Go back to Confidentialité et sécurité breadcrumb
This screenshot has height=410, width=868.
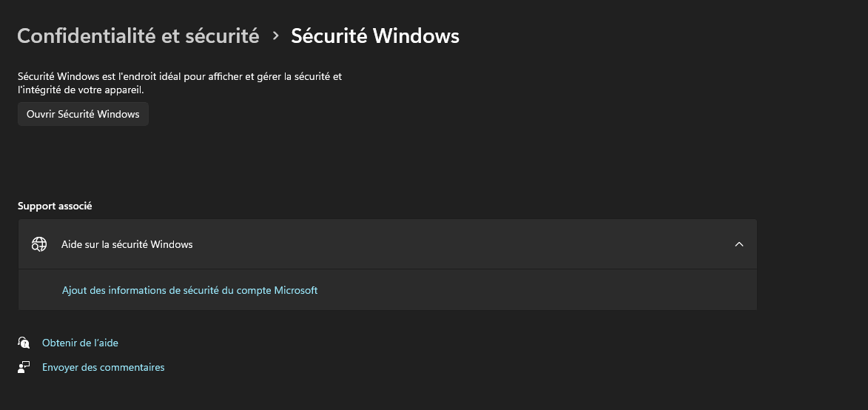138,36
